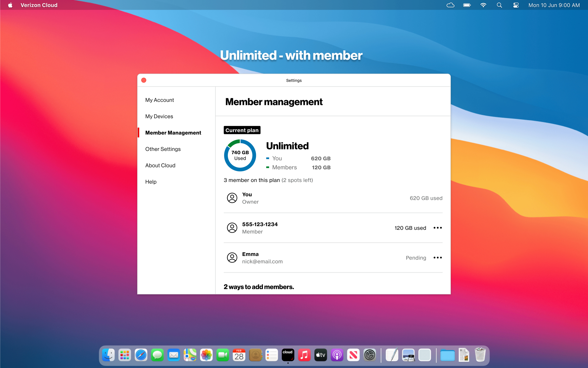Click the battery icon in the menu bar
The image size is (588, 368).
[x=467, y=5]
